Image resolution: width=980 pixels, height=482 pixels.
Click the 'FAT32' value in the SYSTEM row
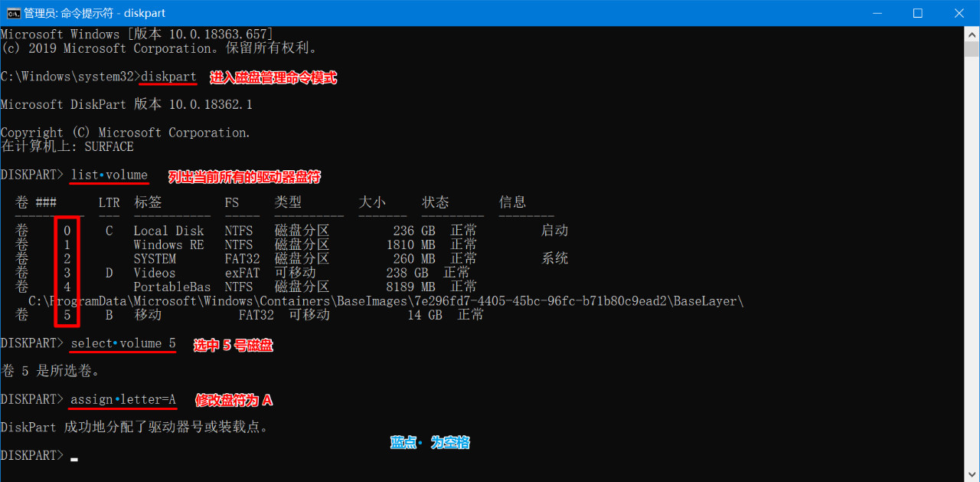[x=242, y=259]
